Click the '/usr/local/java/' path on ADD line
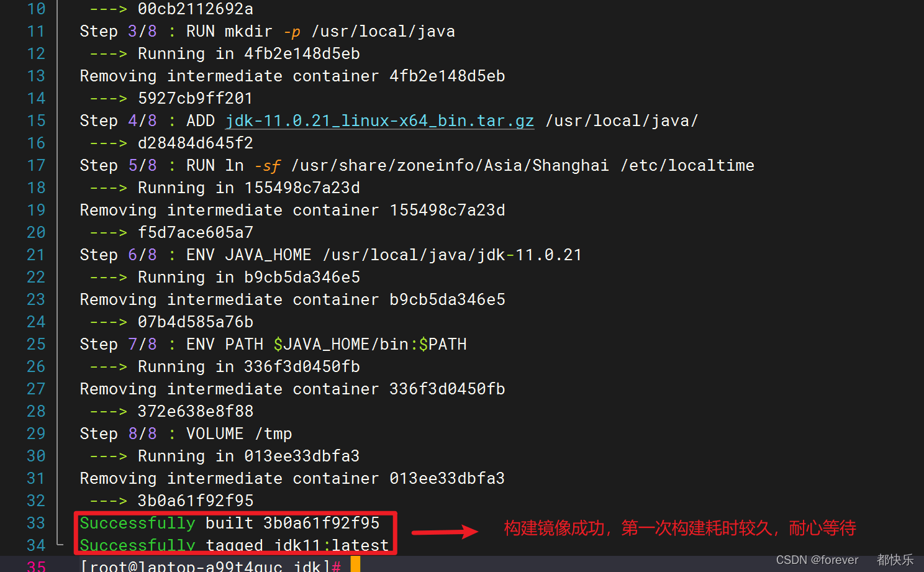This screenshot has height=572, width=924. (x=622, y=120)
